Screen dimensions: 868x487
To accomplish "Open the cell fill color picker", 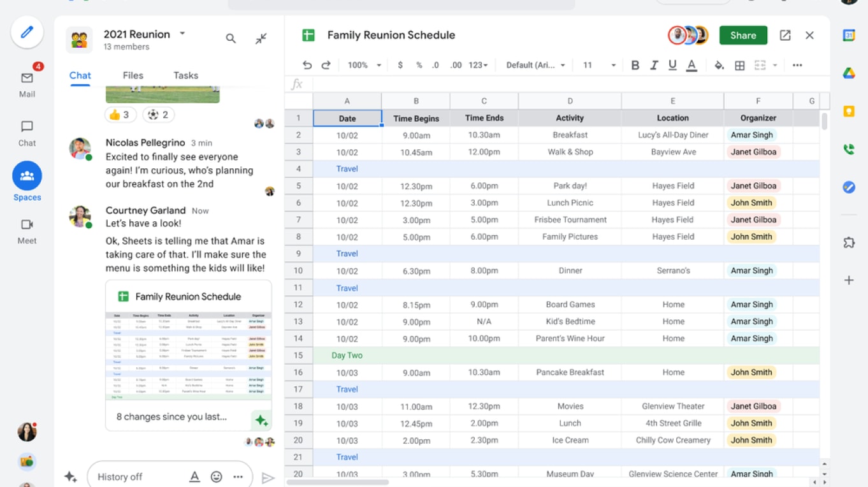I will (719, 65).
